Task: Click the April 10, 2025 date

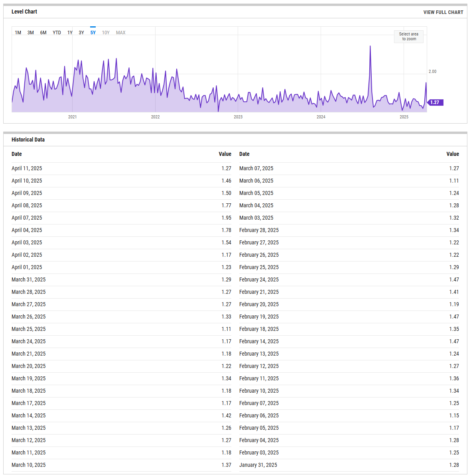Action: (27, 181)
